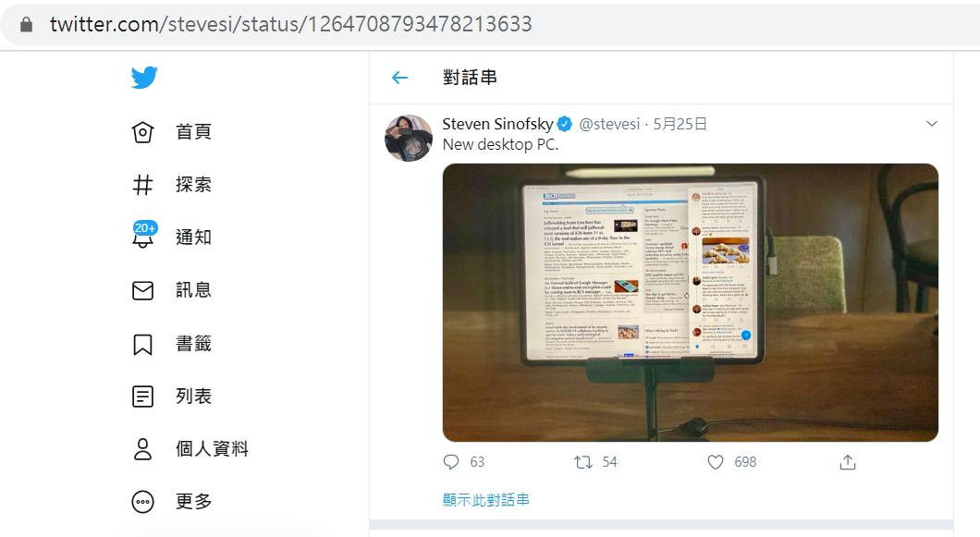This screenshot has height=537, width=980.
Task: Expand the 更多 more menu
Action: (x=142, y=501)
